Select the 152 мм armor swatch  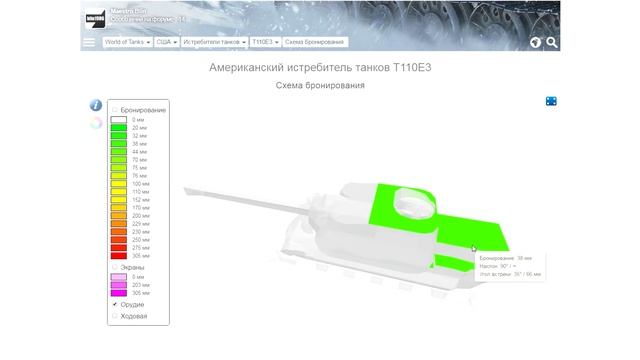pos(118,200)
